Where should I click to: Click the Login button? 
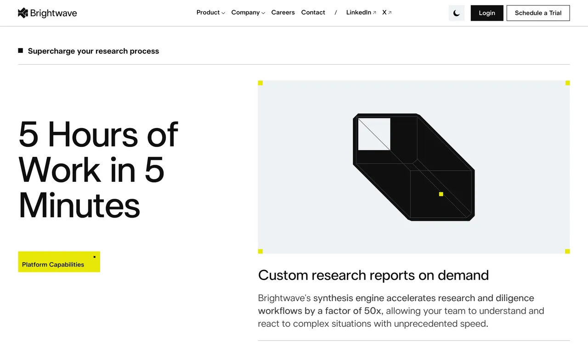pos(486,13)
